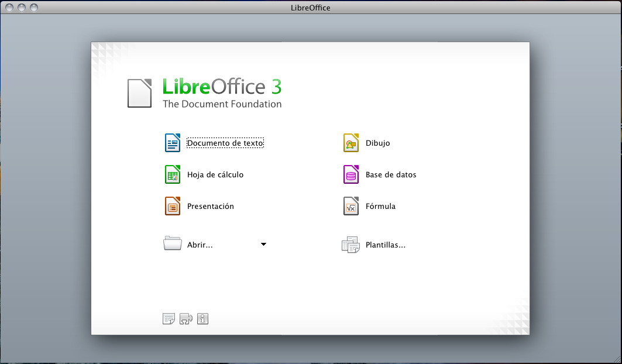Select the Base de datos icon
This screenshot has height=364, width=622.
(x=350, y=174)
